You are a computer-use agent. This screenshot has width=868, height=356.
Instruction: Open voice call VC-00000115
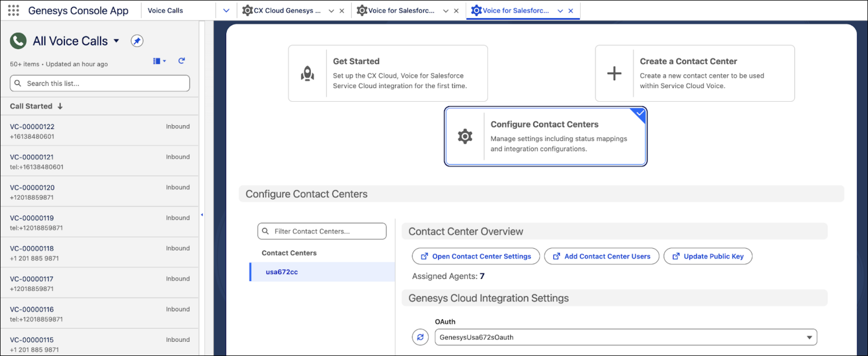[x=32, y=340]
